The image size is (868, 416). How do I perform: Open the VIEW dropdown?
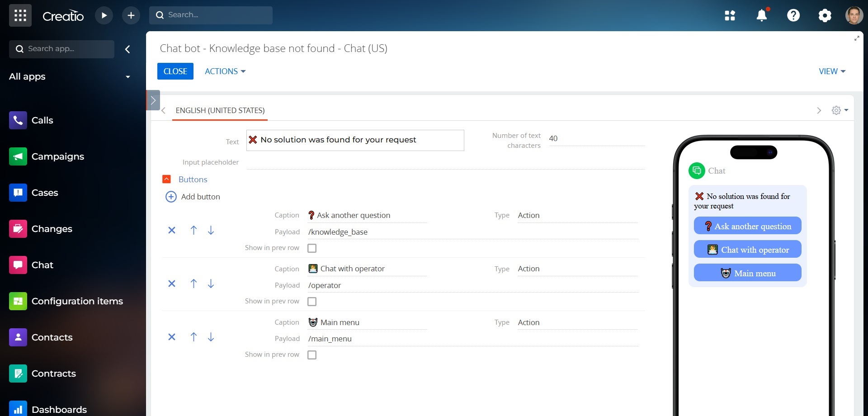832,71
